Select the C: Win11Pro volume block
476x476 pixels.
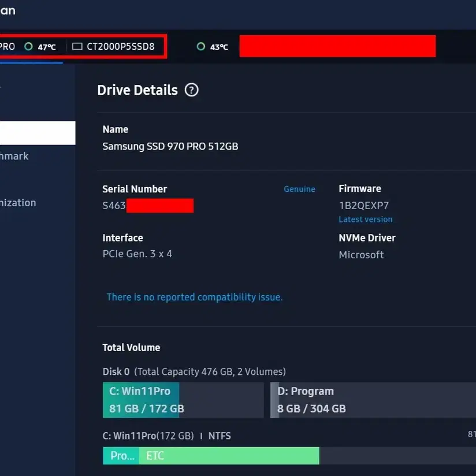coord(183,400)
